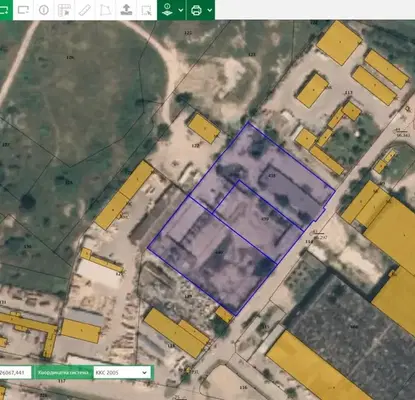The image size is (415, 400).
Task: Click the coordinate value field
Action: point(15,372)
